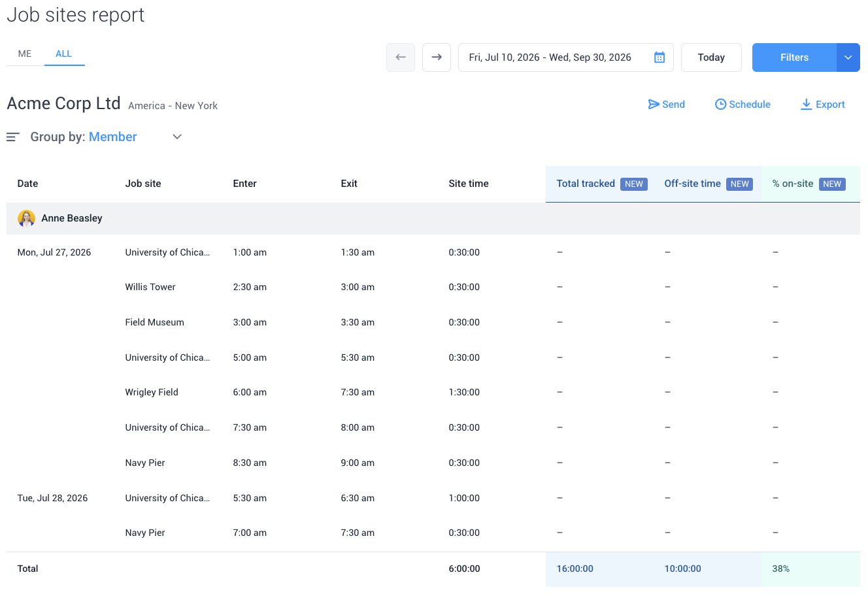The width and height of the screenshot is (868, 596).
Task: Click the Date column header
Action: [27, 184]
